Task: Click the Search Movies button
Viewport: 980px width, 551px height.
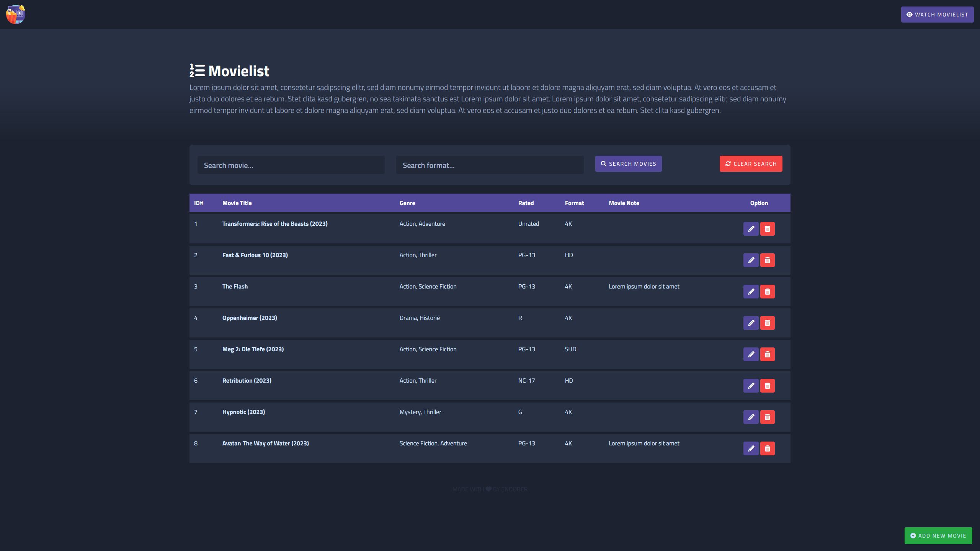Action: point(628,164)
